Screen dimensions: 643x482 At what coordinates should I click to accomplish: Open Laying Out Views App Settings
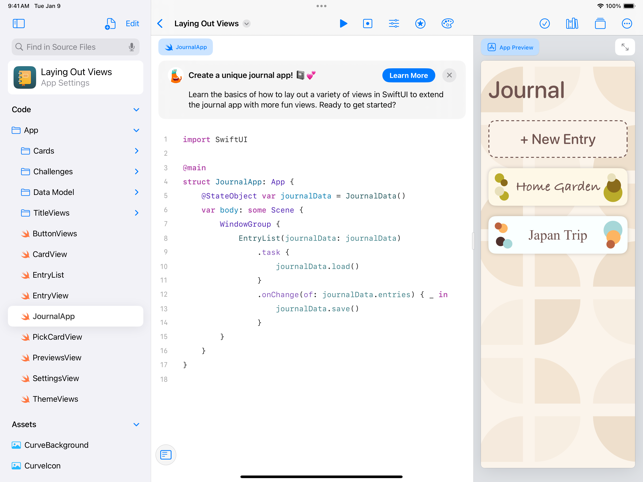click(75, 77)
